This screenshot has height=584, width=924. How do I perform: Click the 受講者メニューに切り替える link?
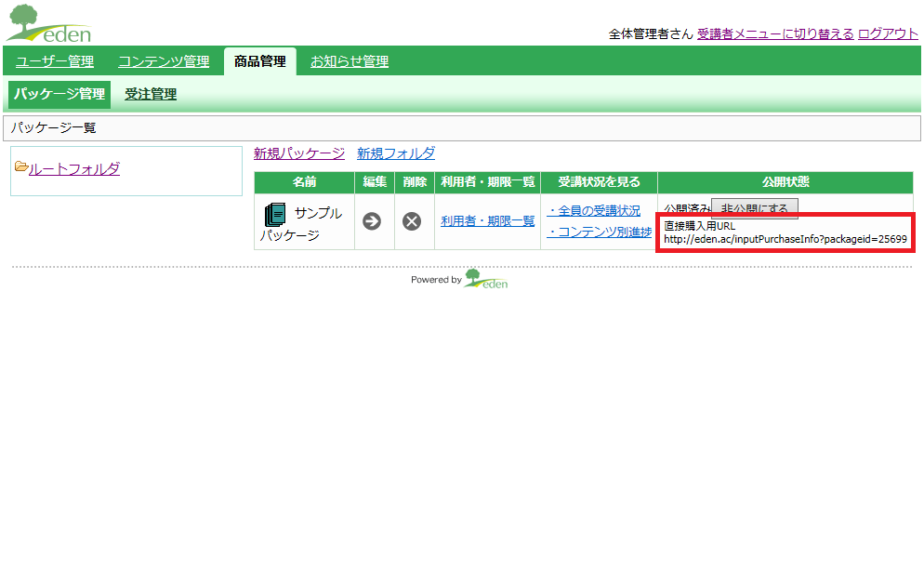(x=775, y=34)
